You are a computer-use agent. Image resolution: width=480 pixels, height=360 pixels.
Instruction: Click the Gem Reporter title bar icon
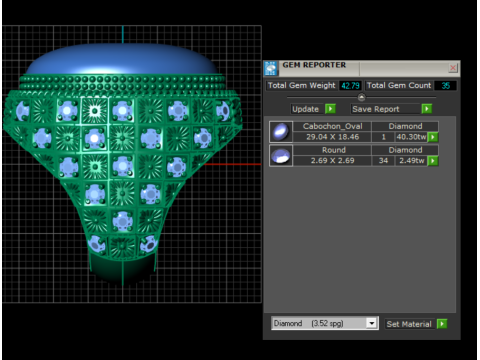point(271,68)
